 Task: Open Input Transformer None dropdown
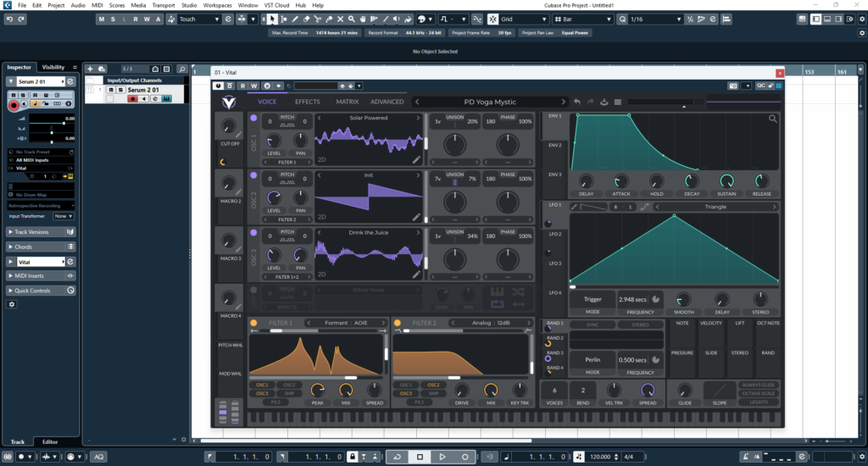(63, 216)
